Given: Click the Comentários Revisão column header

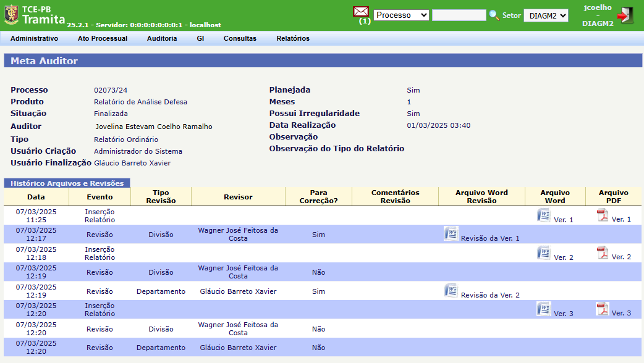Looking at the screenshot, I should click(x=396, y=196).
